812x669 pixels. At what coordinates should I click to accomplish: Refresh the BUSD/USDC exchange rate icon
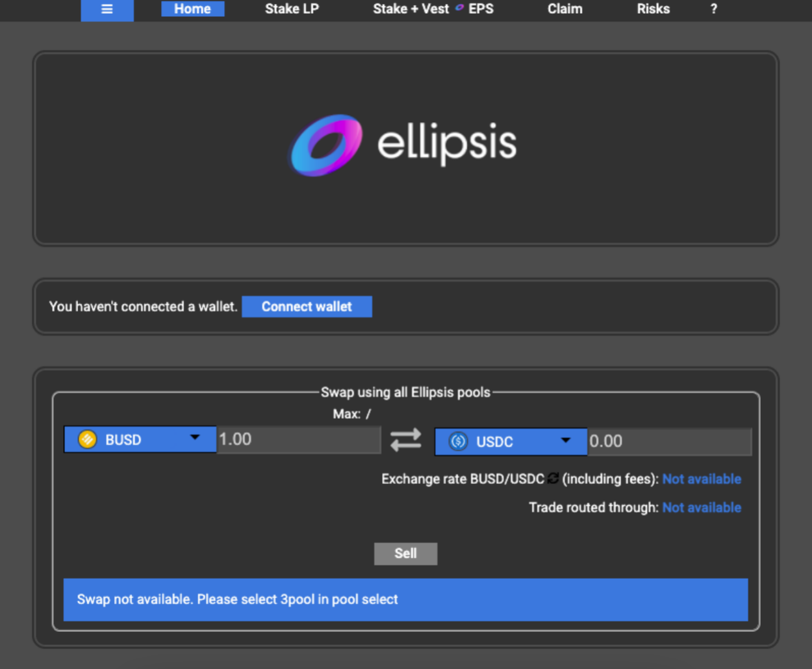553,479
